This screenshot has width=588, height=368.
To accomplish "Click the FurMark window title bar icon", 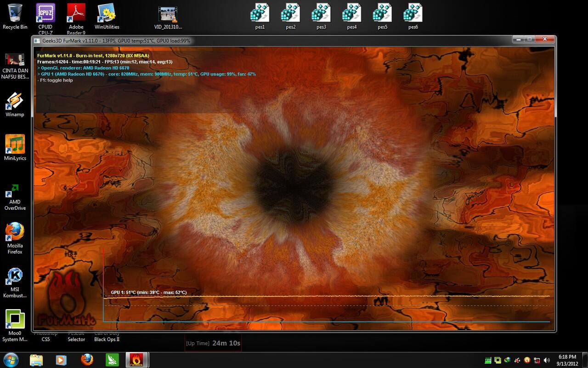I will click(38, 41).
